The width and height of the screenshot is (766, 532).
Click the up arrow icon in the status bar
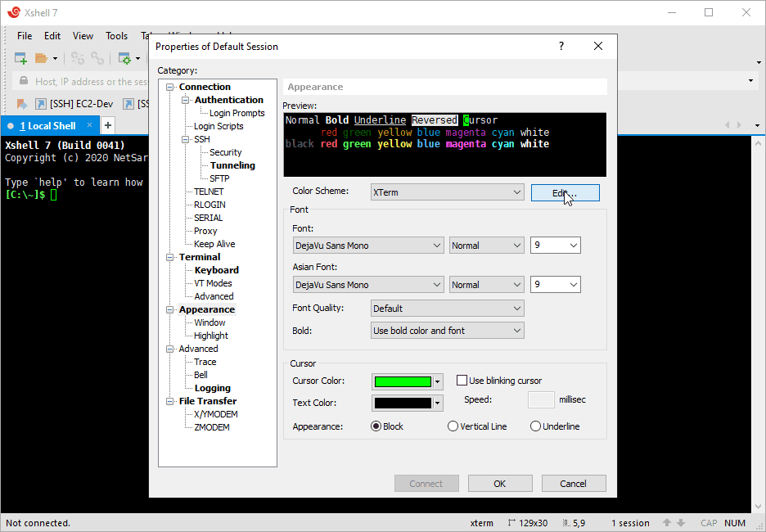click(x=667, y=523)
